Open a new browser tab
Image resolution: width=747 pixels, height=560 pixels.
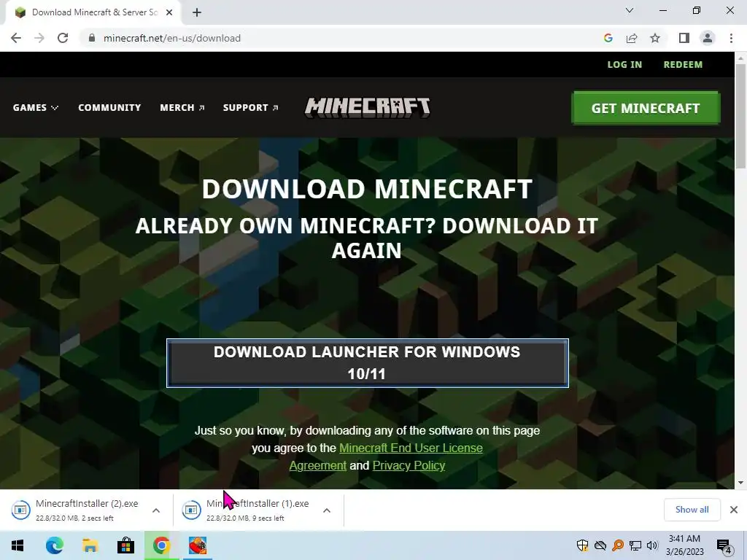coord(197,12)
